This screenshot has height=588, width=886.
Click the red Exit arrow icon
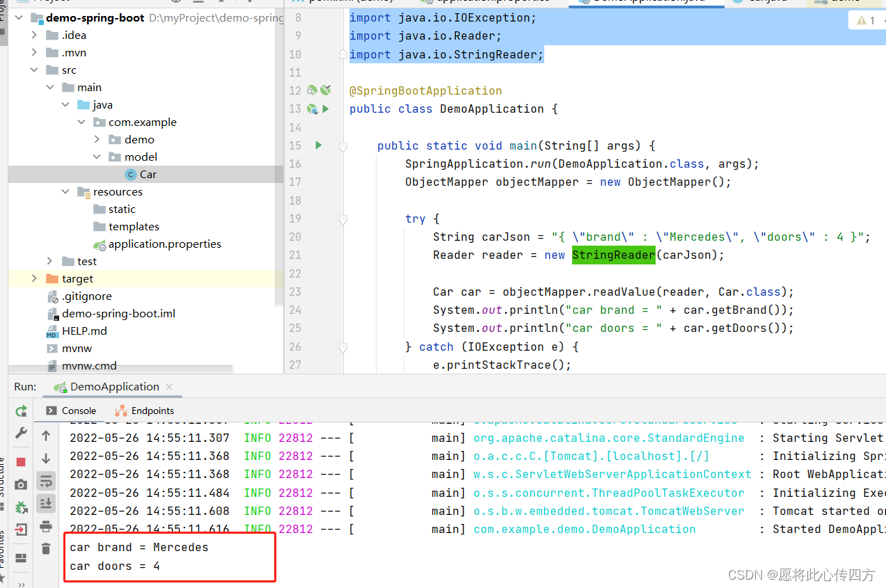[x=21, y=529]
